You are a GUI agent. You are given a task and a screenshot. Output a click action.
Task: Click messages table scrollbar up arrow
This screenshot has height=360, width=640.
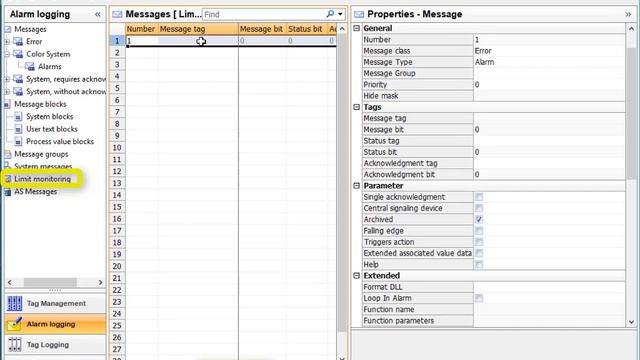coord(342,29)
